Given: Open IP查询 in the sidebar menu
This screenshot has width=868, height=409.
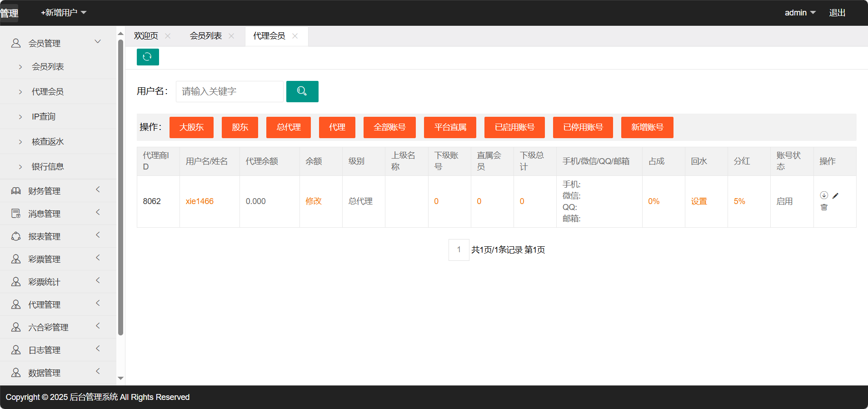Looking at the screenshot, I should pos(44,117).
